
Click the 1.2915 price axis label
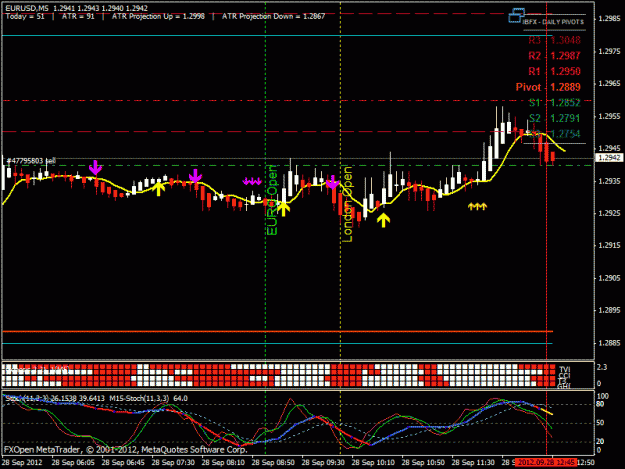coord(609,245)
